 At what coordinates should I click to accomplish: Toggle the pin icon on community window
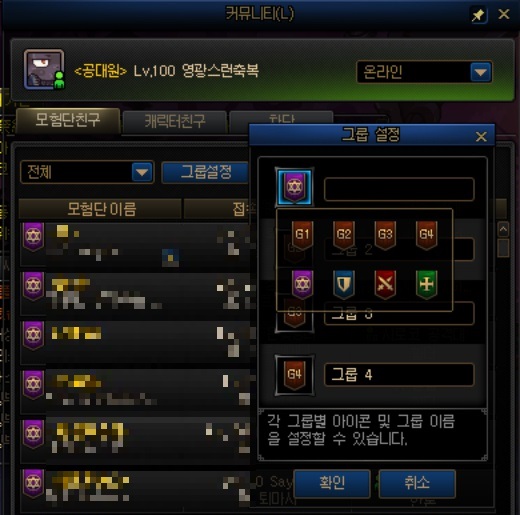coord(478,15)
